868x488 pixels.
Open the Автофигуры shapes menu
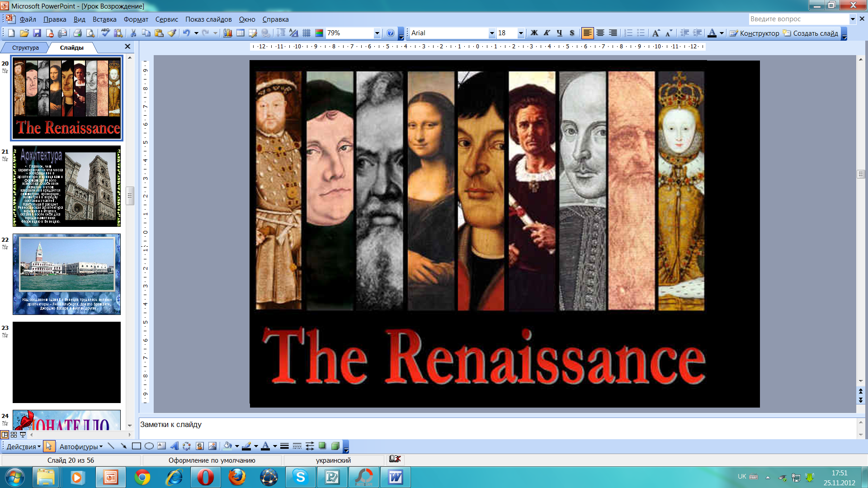click(x=81, y=446)
